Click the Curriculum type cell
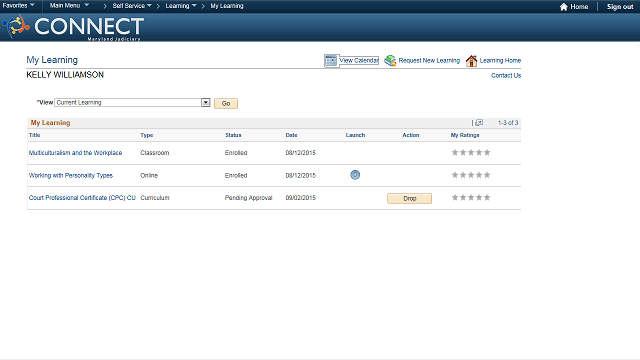Screen dimensions: 640x360 (155, 198)
